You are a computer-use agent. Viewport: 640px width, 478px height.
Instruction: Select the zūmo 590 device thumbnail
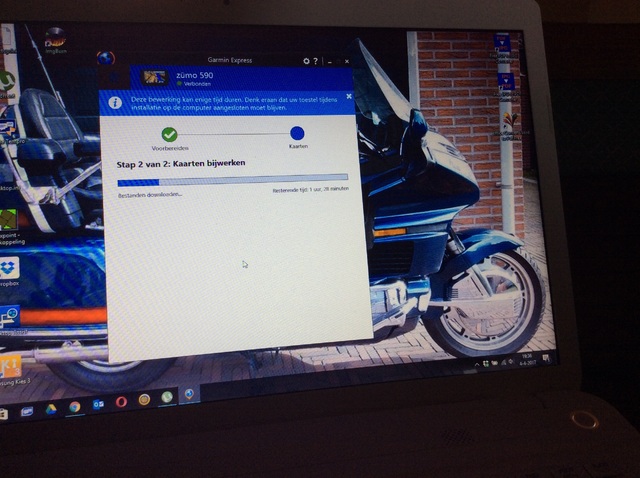pyautogui.click(x=155, y=77)
